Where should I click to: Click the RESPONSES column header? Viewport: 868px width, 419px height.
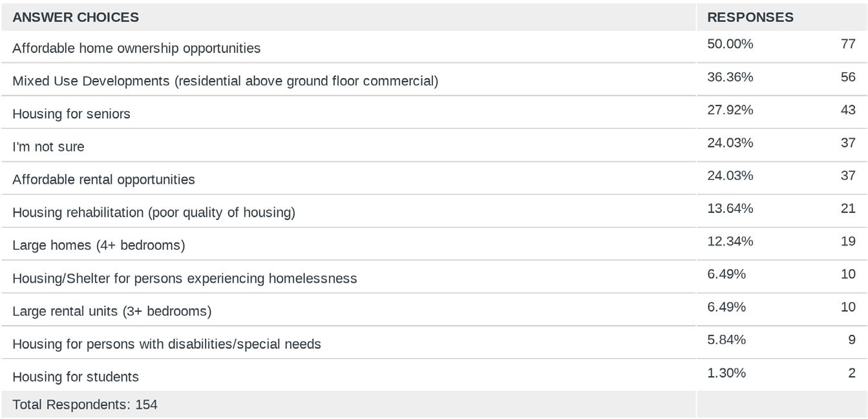click(750, 17)
